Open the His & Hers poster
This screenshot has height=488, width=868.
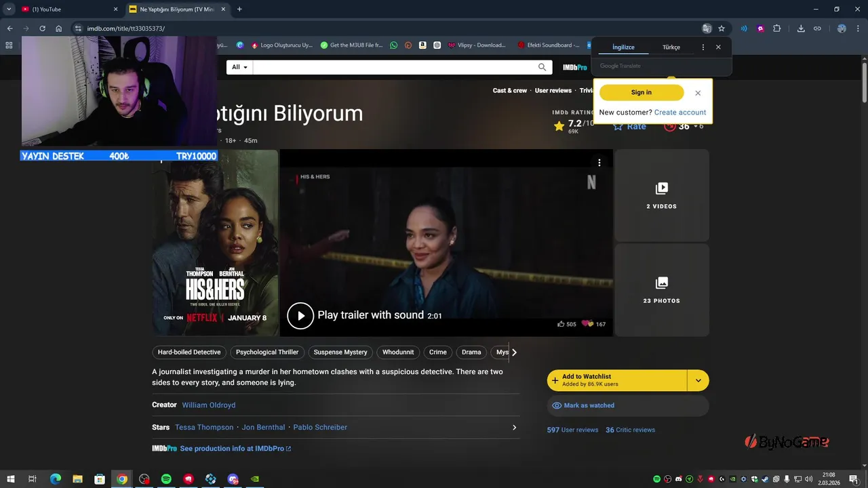[215, 243]
